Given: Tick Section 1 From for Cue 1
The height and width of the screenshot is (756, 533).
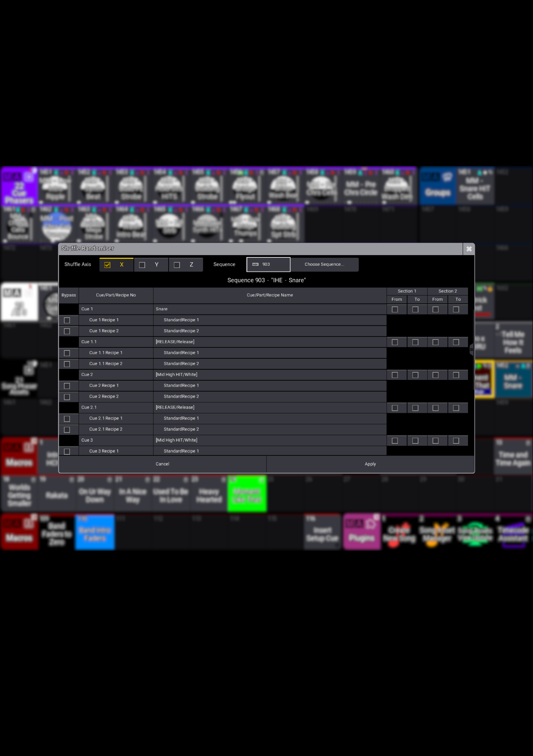Looking at the screenshot, I should pos(395,310).
